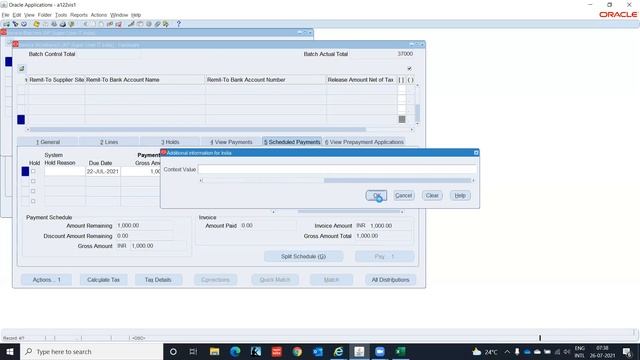This screenshot has height=360, width=640.
Task: Click the Switch Responsibilities toolbar icon
Action: tap(54, 24)
